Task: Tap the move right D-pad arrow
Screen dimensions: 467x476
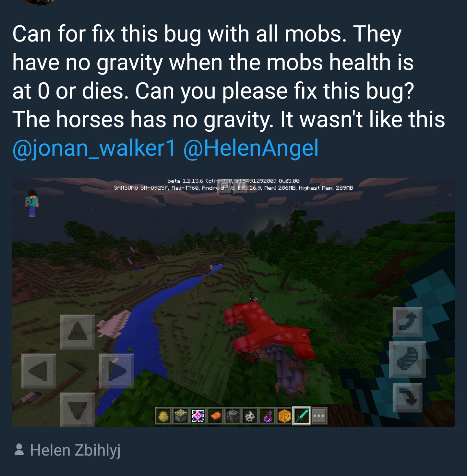Action: pyautogui.click(x=116, y=371)
